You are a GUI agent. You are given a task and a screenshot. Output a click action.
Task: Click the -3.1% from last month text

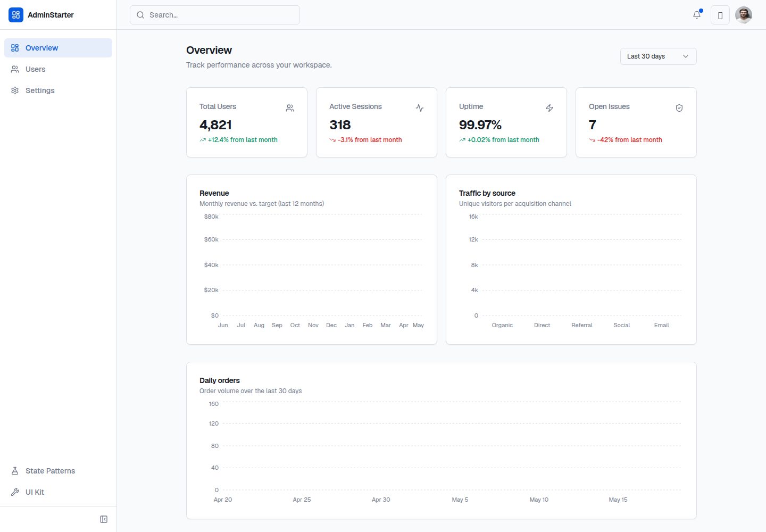click(x=370, y=140)
